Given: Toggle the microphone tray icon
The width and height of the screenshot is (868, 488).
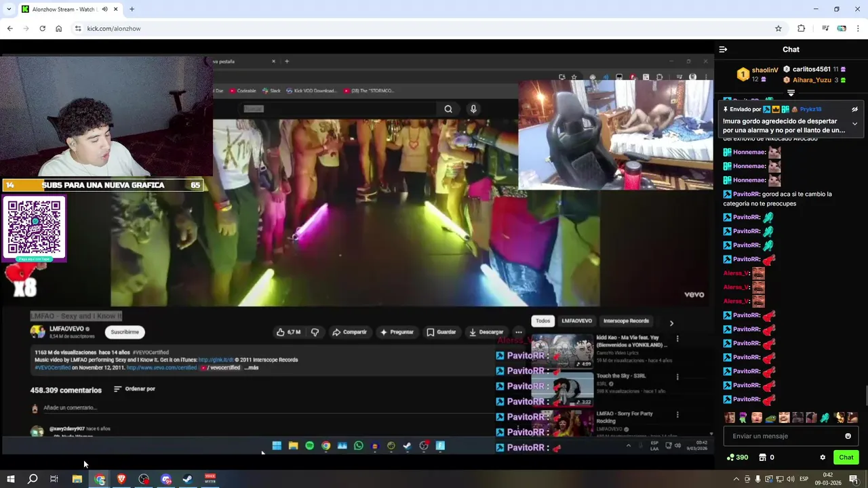Looking at the screenshot, I should point(759,479).
